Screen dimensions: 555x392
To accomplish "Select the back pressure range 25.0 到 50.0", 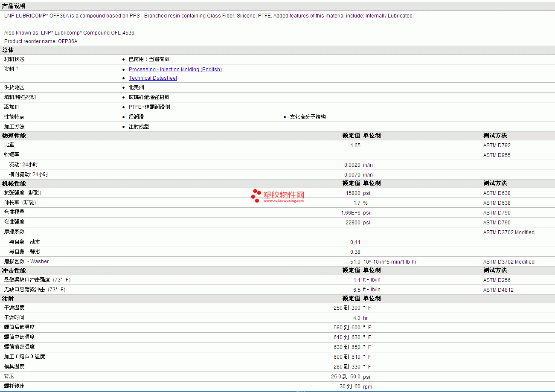I will [346, 377].
